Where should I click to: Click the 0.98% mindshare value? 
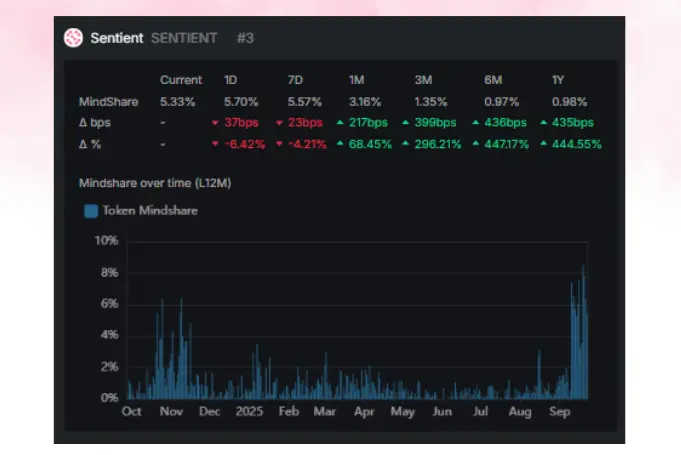(x=569, y=102)
